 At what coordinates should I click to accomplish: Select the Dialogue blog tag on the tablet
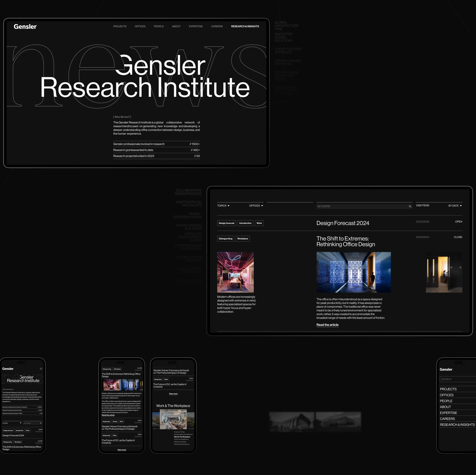(225, 239)
